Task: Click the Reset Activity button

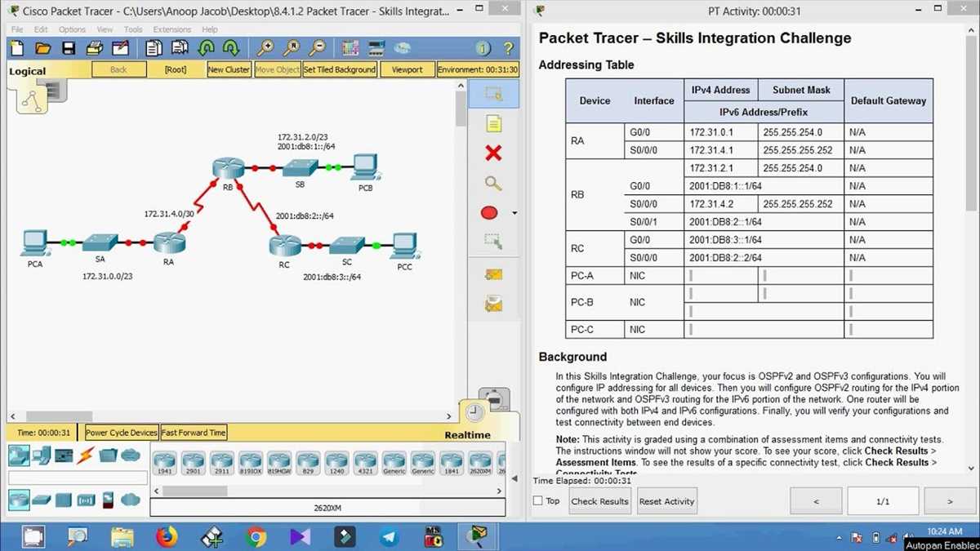Action: 667,501
